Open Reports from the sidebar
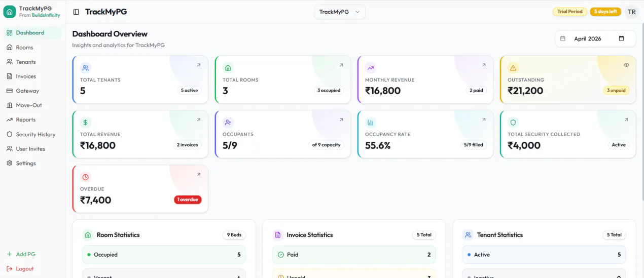Image resolution: width=644 pixels, height=278 pixels. tap(32, 120)
